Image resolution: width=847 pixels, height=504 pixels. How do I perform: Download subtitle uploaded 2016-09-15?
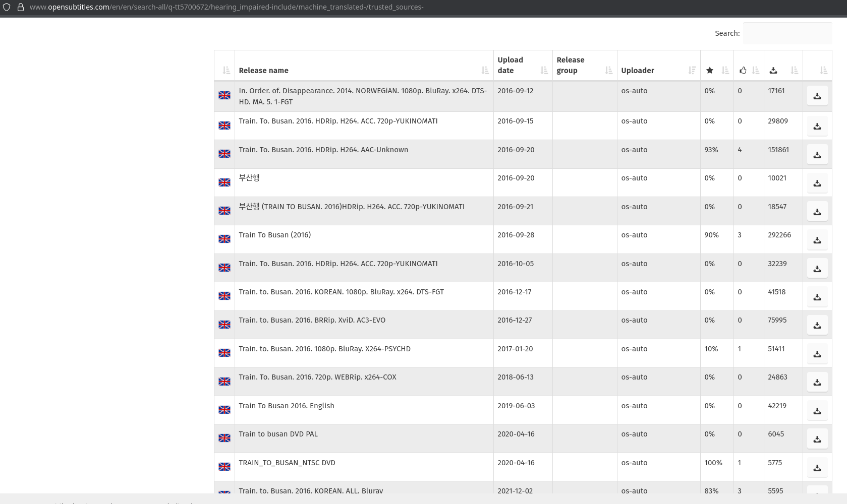tap(817, 126)
